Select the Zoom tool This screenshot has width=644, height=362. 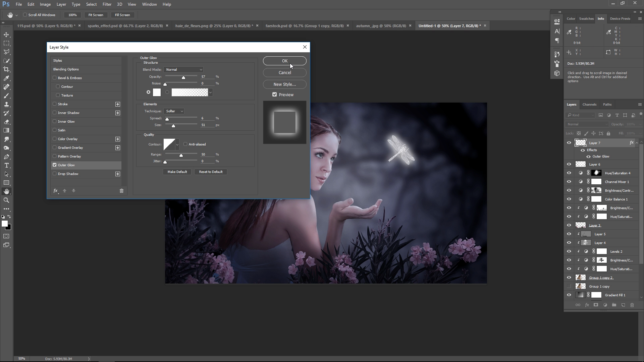pyautogui.click(x=6, y=200)
